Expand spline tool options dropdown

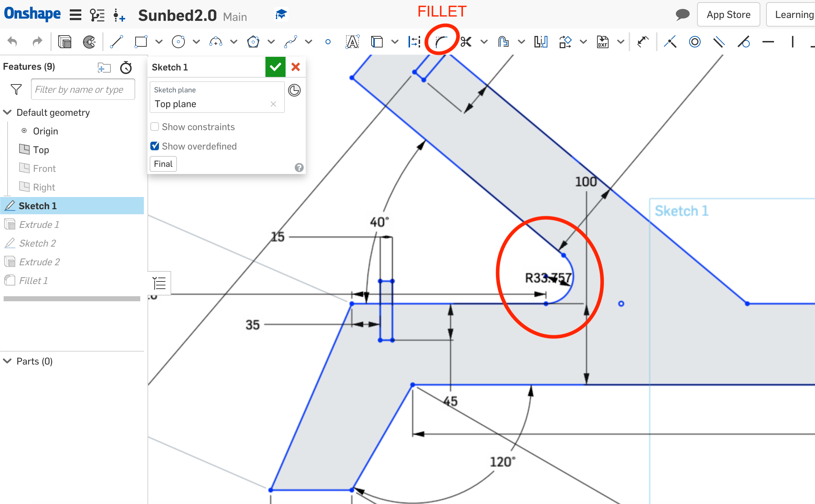tap(309, 42)
